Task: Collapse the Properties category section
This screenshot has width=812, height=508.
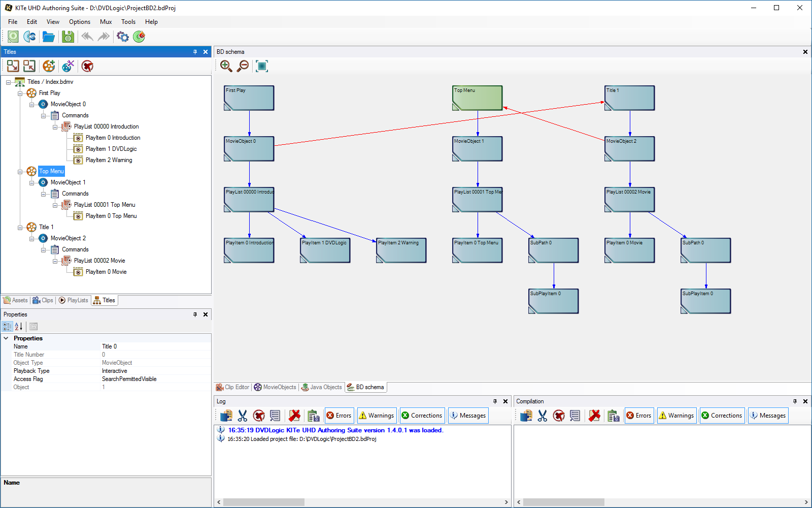Action: point(6,338)
